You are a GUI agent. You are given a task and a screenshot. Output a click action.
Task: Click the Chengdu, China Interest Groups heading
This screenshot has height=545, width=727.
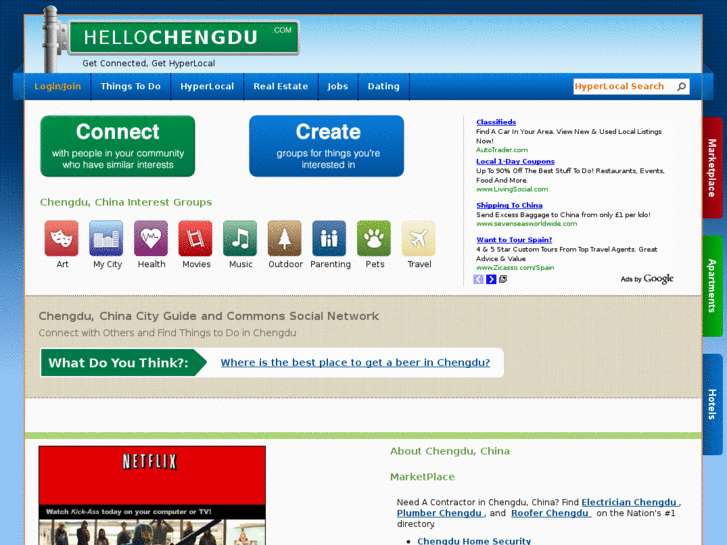click(x=126, y=202)
